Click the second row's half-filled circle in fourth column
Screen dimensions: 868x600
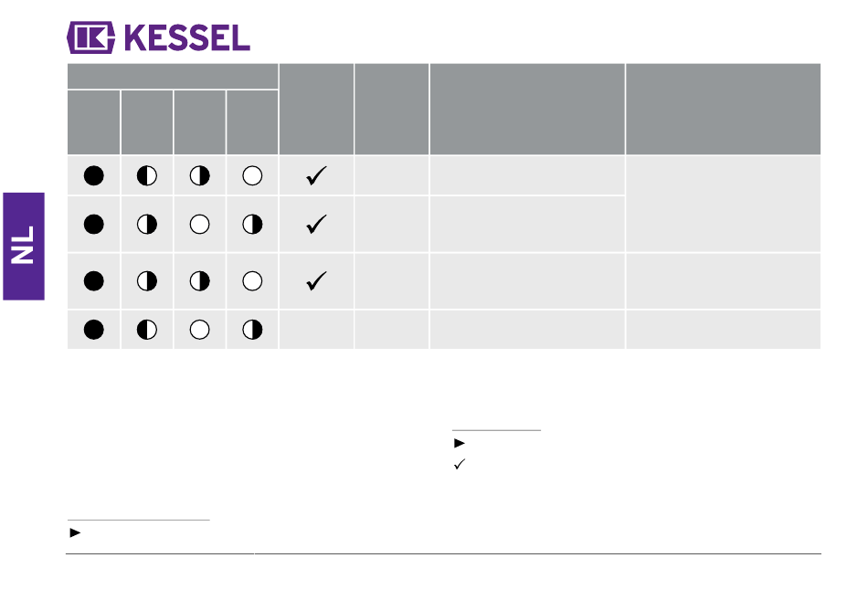coord(252,225)
